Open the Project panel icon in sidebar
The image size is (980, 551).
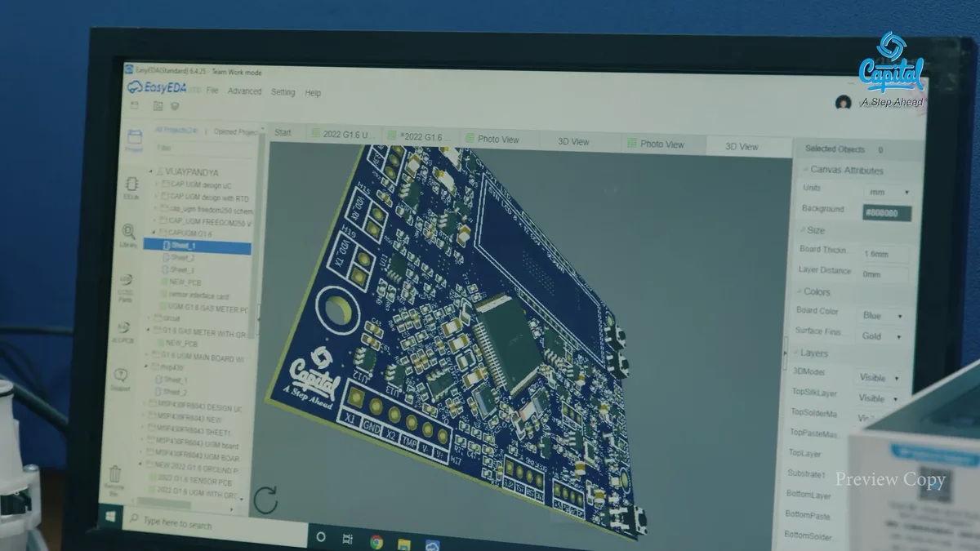[134, 140]
